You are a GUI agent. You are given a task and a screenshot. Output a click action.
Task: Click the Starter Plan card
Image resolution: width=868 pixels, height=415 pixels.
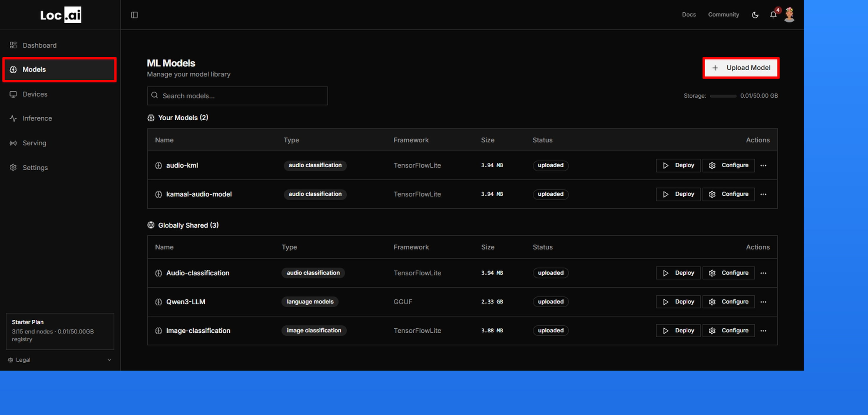(x=60, y=331)
